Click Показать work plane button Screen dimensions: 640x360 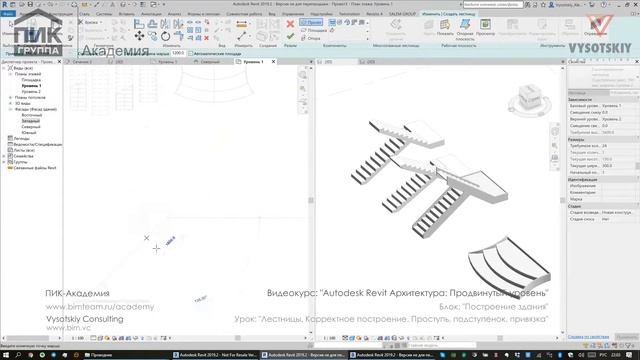[x=445, y=27]
